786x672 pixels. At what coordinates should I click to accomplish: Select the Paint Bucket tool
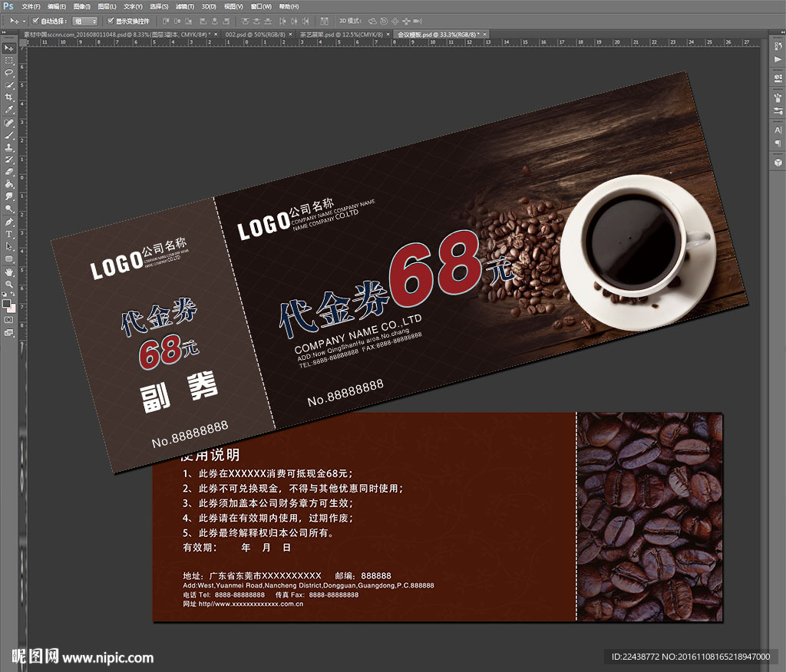click(x=8, y=184)
